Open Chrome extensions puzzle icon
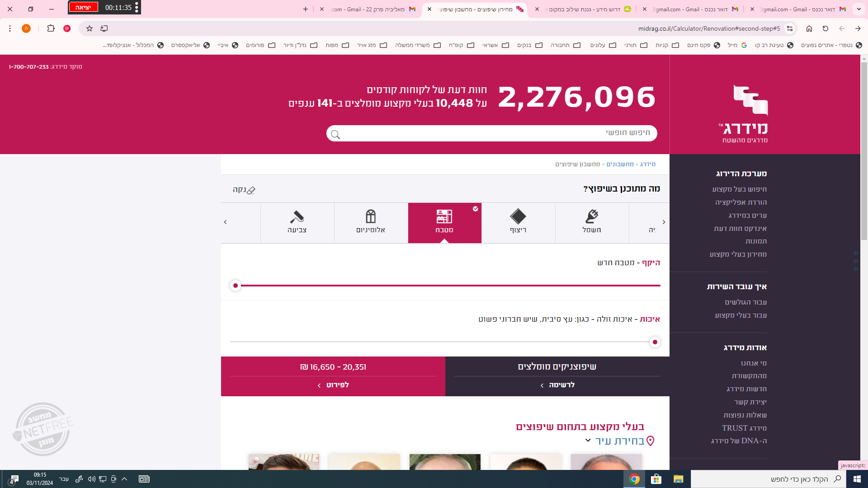The image size is (868, 488). coord(51,28)
